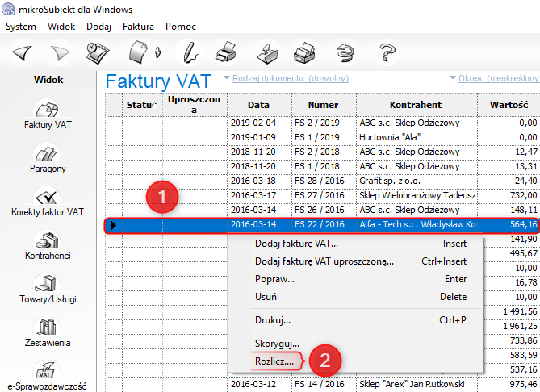This screenshot has height=392, width=540.
Task: Click the value 732,00 cell
Action: pos(509,195)
